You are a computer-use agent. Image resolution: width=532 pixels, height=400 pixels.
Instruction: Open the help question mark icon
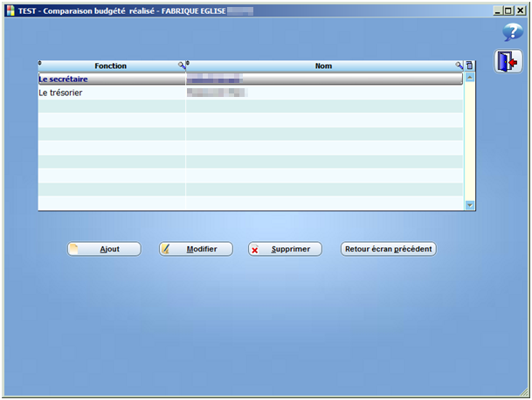511,33
